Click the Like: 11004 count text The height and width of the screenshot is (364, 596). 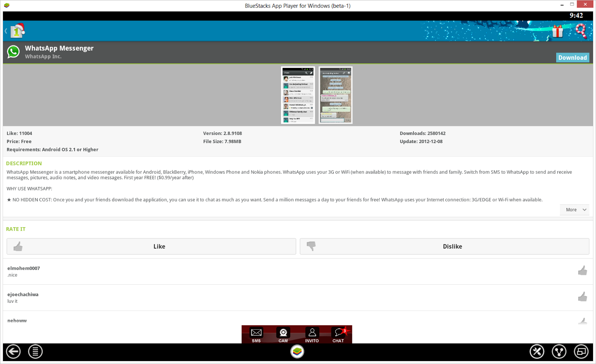(19, 133)
